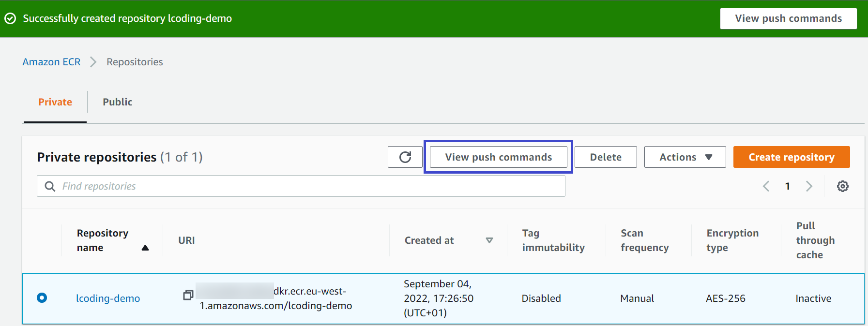This screenshot has height=326, width=868.
Task: Delete the selected repository
Action: pyautogui.click(x=606, y=157)
